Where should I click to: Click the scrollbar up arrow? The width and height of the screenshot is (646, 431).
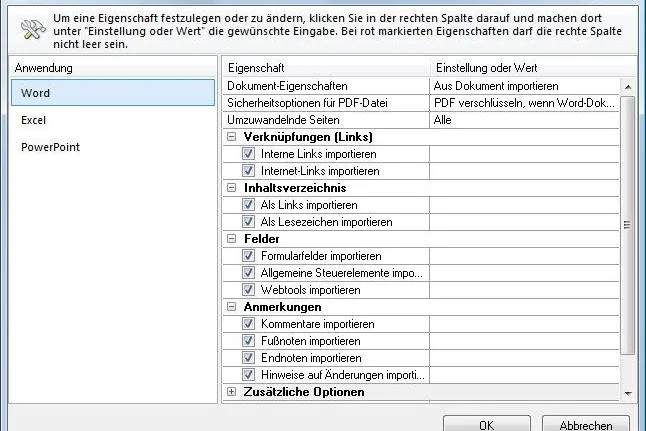pos(628,87)
